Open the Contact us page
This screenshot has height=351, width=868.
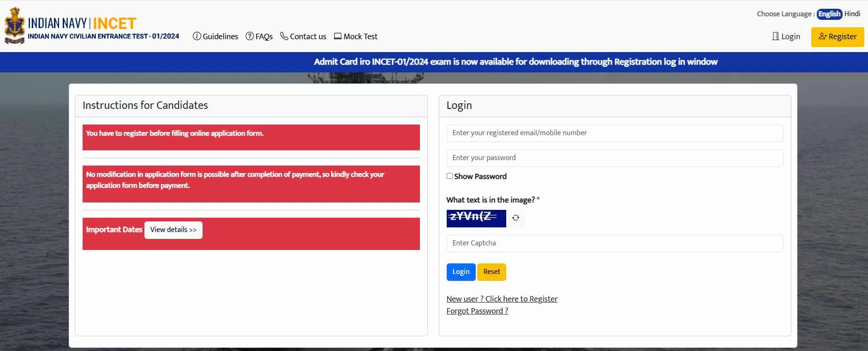pos(303,36)
